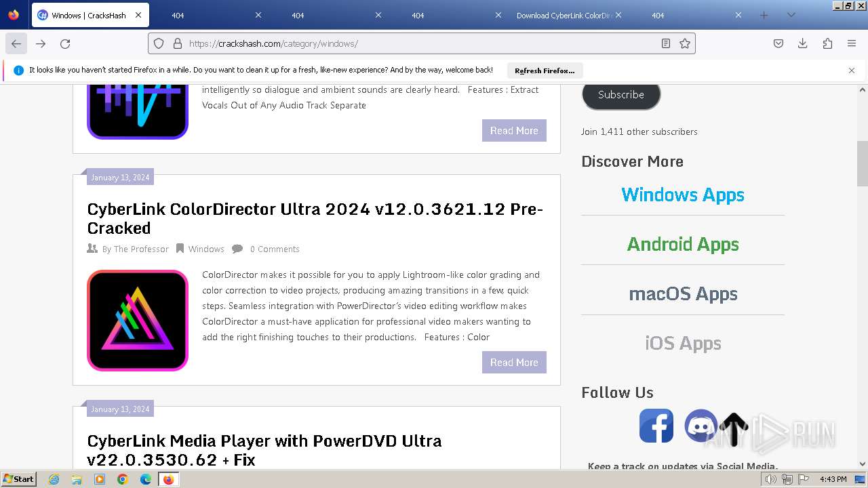Open the Windows Start menu
This screenshot has width=868, height=488.
tap(19, 479)
